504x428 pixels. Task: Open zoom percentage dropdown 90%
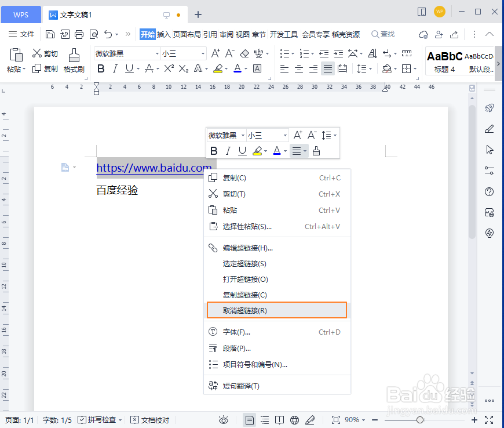[363, 420]
